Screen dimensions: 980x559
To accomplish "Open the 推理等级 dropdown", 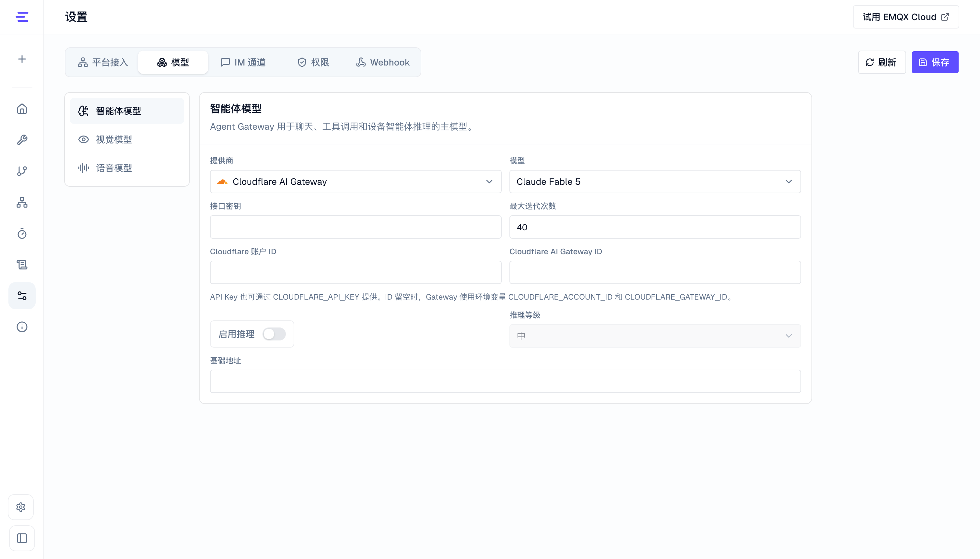I will click(x=655, y=336).
